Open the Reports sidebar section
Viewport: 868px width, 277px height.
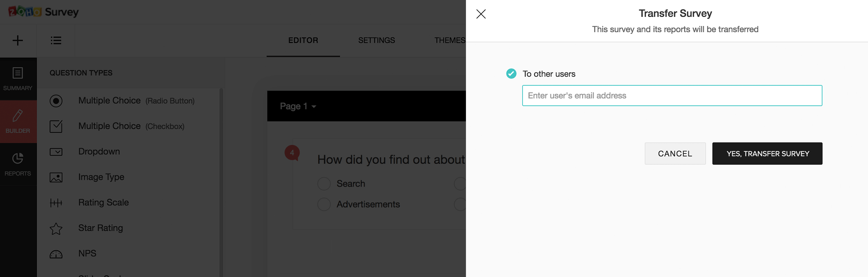click(18, 164)
